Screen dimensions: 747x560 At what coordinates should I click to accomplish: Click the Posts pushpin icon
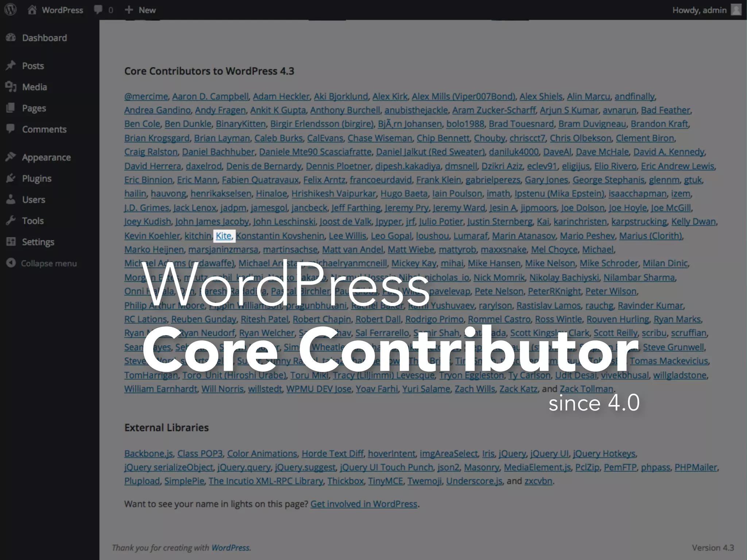pyautogui.click(x=11, y=65)
